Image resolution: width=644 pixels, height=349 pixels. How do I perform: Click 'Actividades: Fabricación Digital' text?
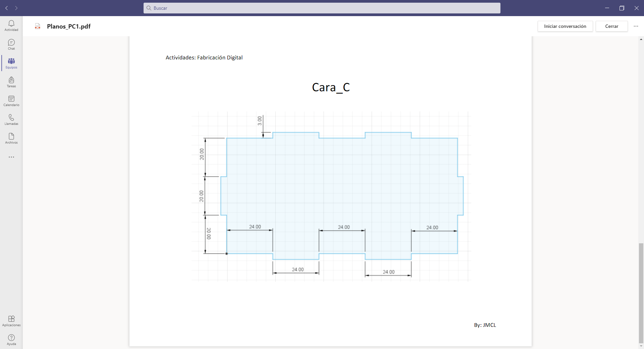pyautogui.click(x=204, y=58)
